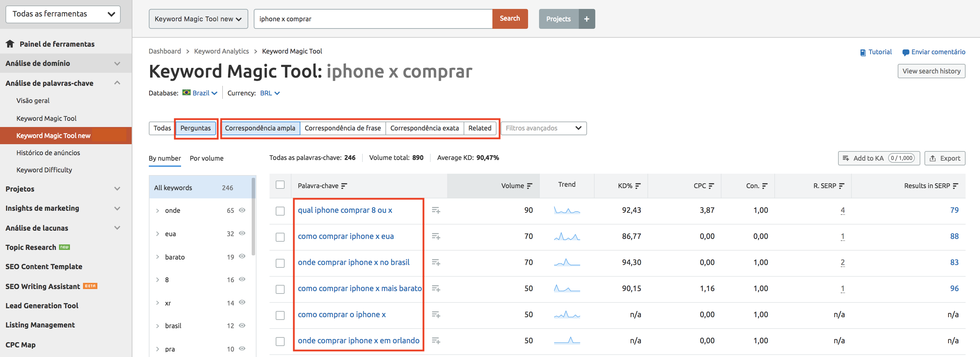980x357 pixels.
Task: Expand the 'onde' keyword group
Action: pos(157,211)
